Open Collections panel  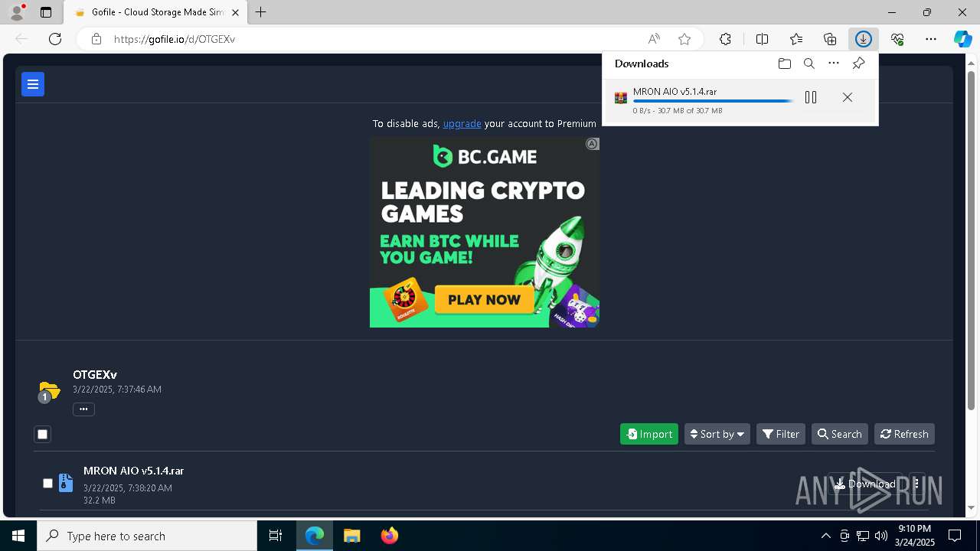tap(830, 39)
